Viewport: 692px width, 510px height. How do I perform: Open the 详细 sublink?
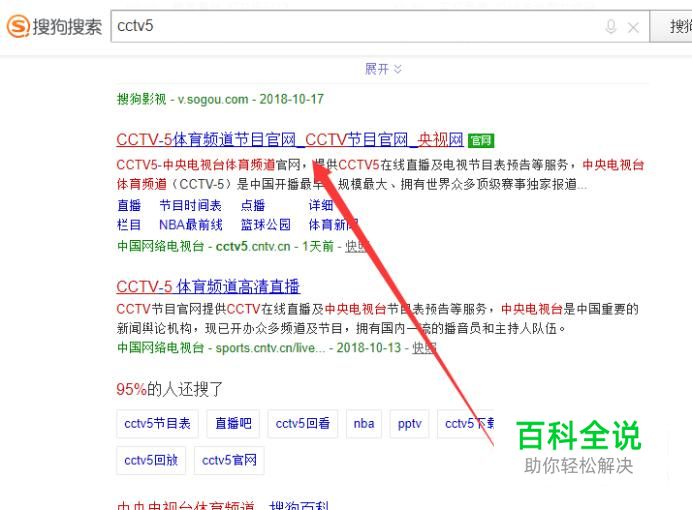(x=321, y=205)
